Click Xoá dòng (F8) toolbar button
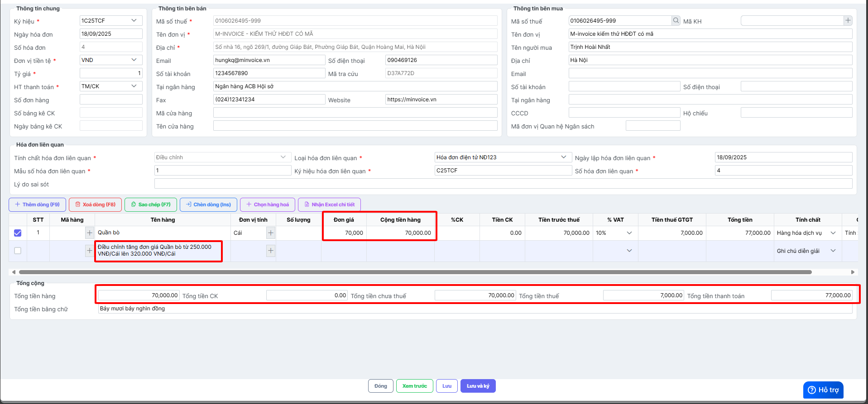The width and height of the screenshot is (868, 404). click(95, 204)
